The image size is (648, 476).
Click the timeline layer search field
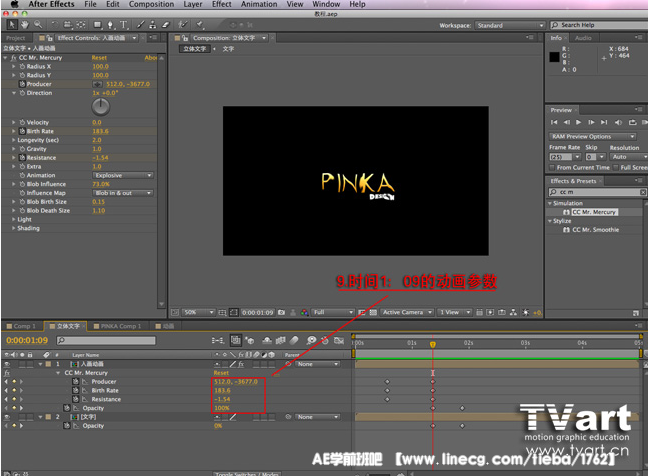pyautogui.click(x=106, y=340)
